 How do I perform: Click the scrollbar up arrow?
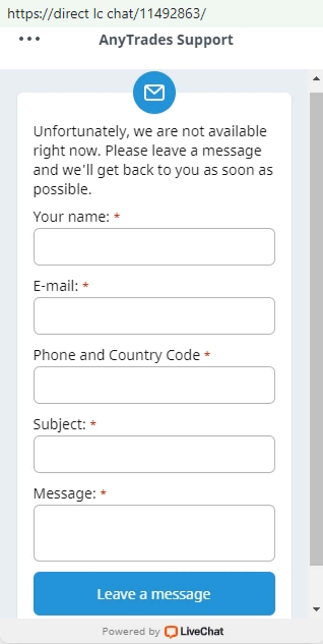(316, 79)
